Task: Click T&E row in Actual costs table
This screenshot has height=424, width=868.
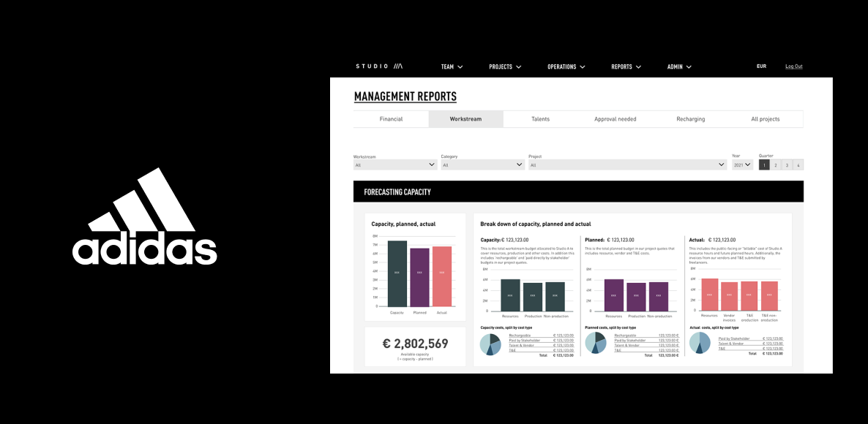Action: pos(751,348)
